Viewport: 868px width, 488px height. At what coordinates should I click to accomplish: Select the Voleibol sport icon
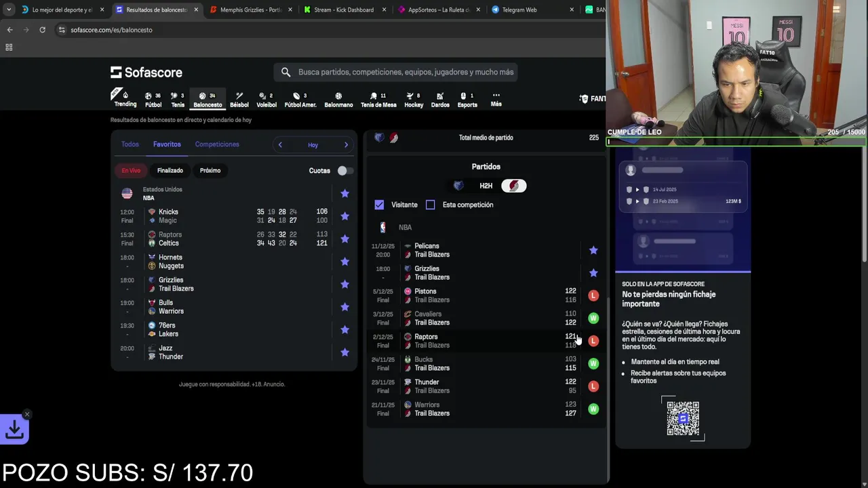pyautogui.click(x=267, y=99)
